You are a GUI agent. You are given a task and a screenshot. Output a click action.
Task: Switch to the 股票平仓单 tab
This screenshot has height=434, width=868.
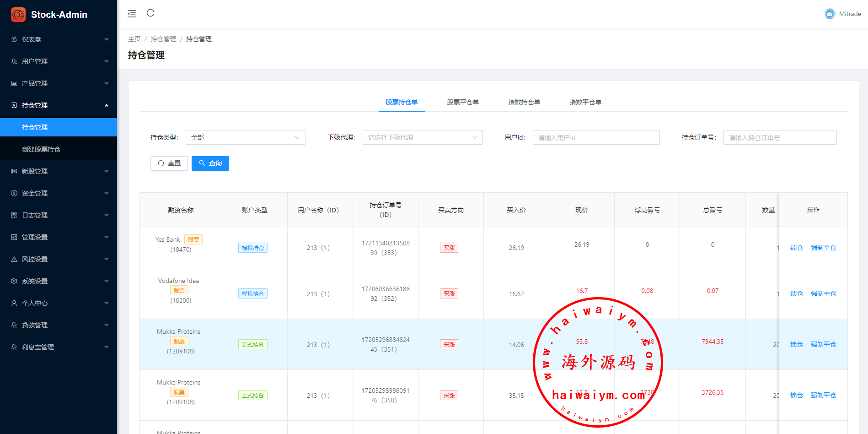coord(463,102)
